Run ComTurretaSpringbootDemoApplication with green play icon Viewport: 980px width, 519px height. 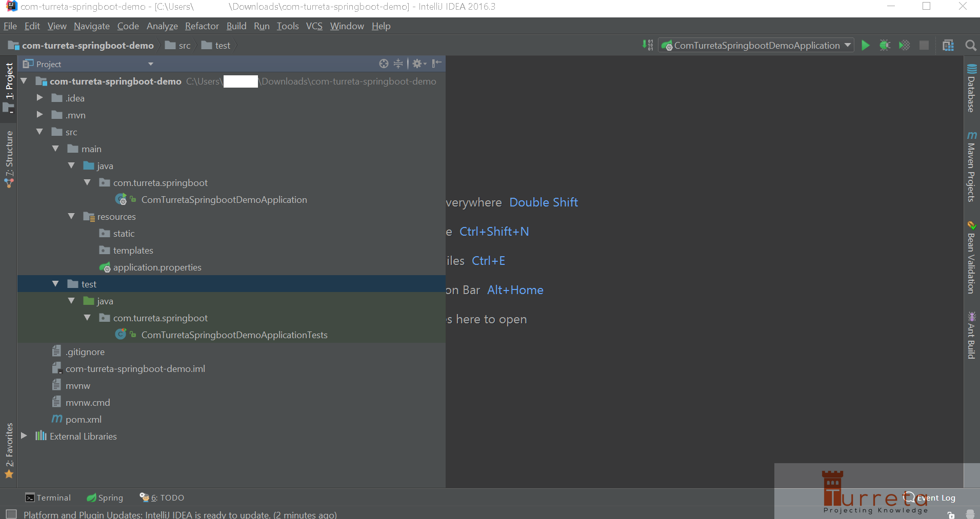click(x=865, y=45)
